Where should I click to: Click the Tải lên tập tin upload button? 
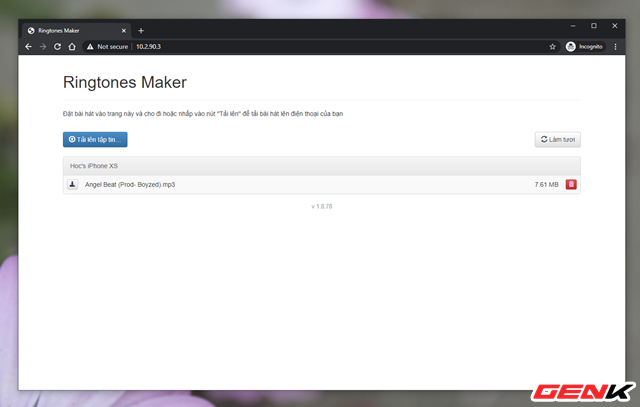[95, 139]
